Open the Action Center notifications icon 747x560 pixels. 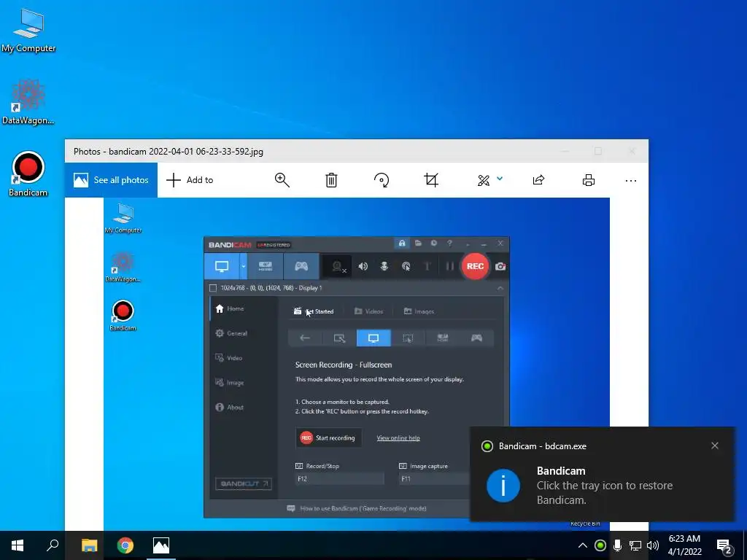[x=724, y=546]
